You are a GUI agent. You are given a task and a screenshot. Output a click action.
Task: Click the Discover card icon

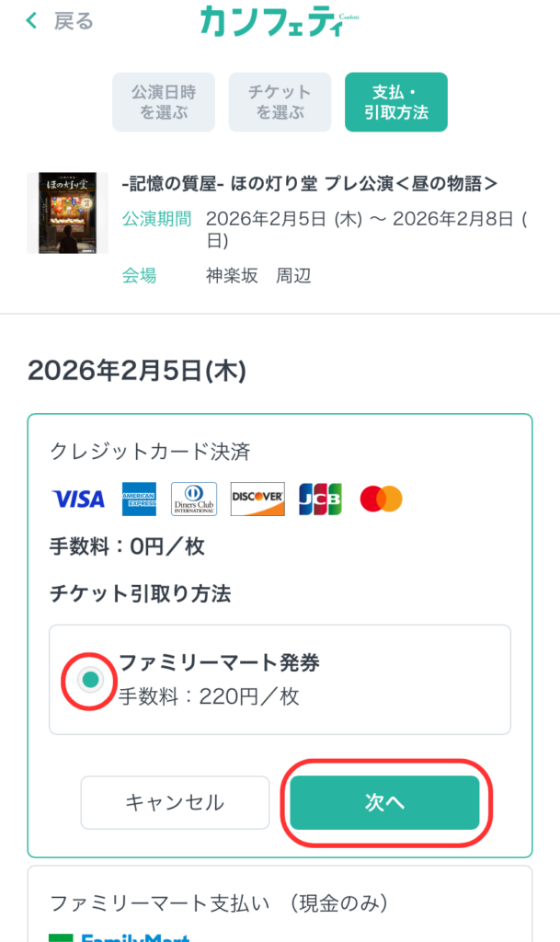(x=257, y=499)
